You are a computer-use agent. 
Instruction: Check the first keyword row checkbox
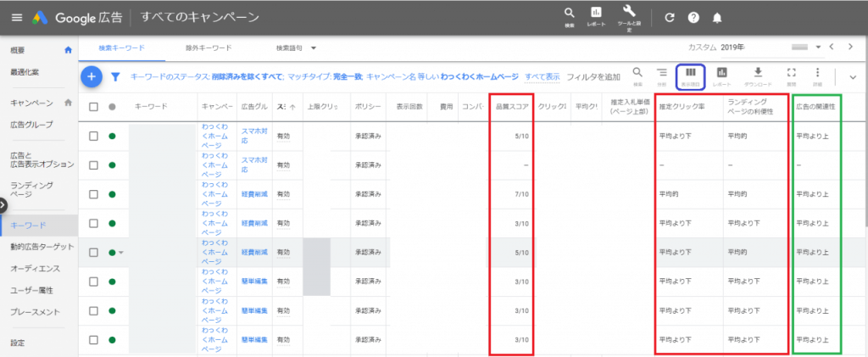tap(94, 136)
